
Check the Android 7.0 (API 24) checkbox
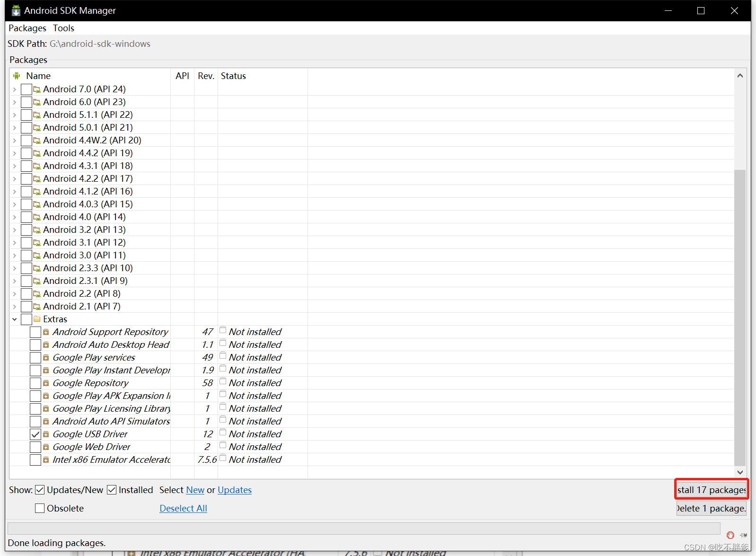click(26, 89)
